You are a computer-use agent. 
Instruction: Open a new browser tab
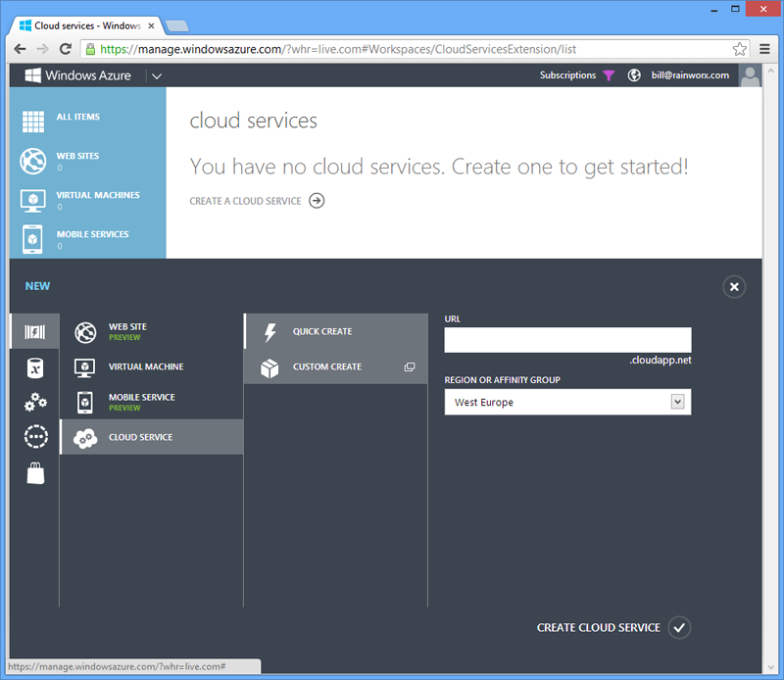pos(176,26)
